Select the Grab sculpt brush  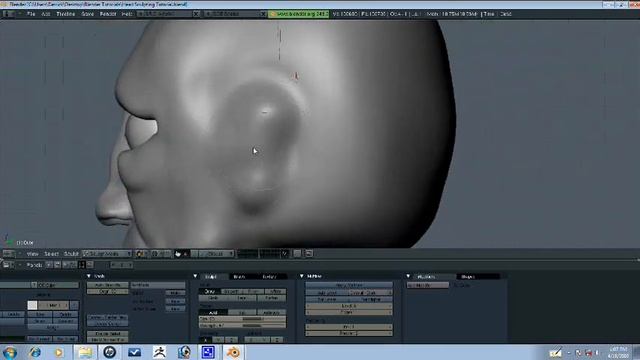pos(213,298)
